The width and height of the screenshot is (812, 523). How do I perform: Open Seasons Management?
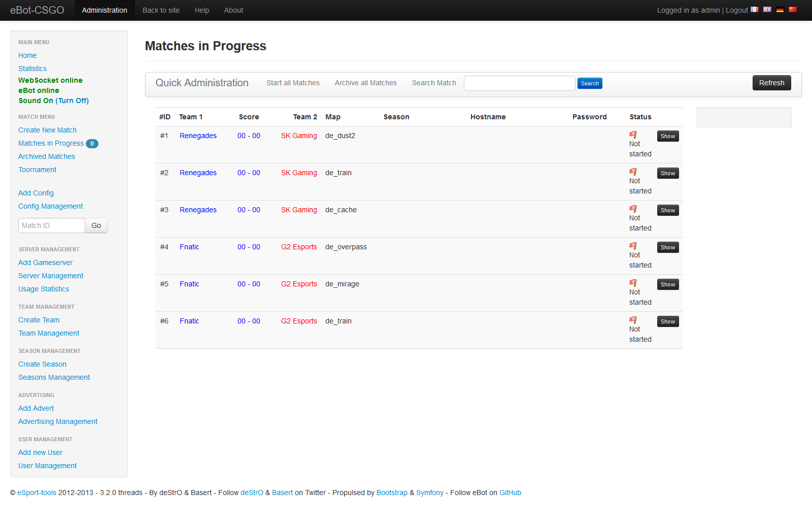coord(54,377)
